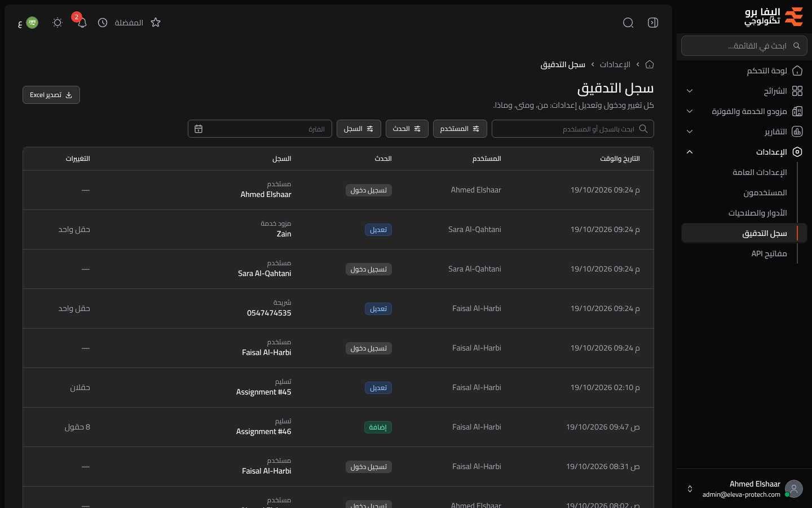Screen dimensions: 812x508
Task: Click the reports chart icon
Action: (797, 132)
